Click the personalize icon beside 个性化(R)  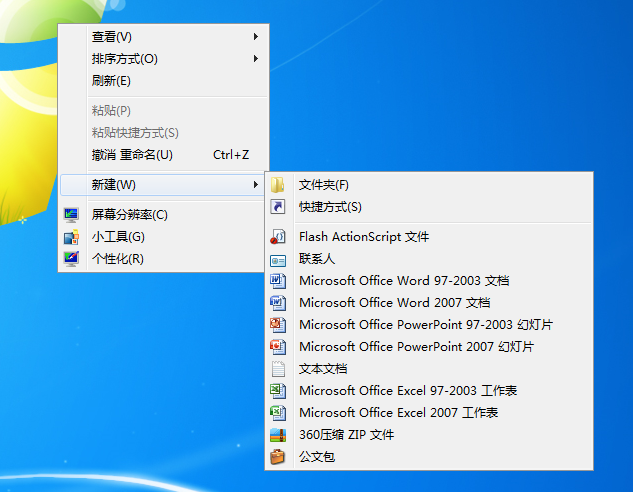(x=71, y=259)
